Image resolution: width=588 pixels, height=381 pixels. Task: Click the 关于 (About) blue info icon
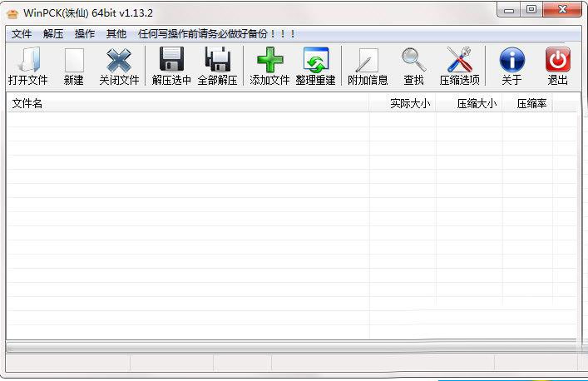click(511, 60)
